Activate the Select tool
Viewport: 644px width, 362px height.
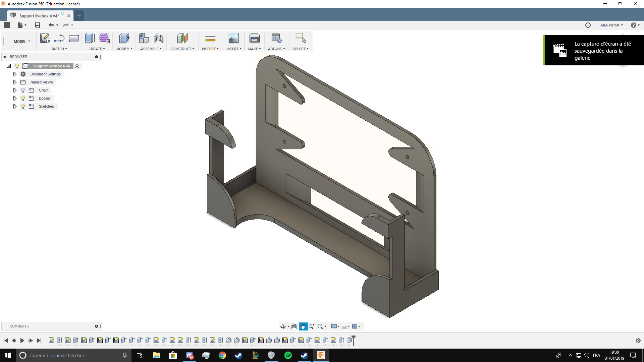point(301,38)
